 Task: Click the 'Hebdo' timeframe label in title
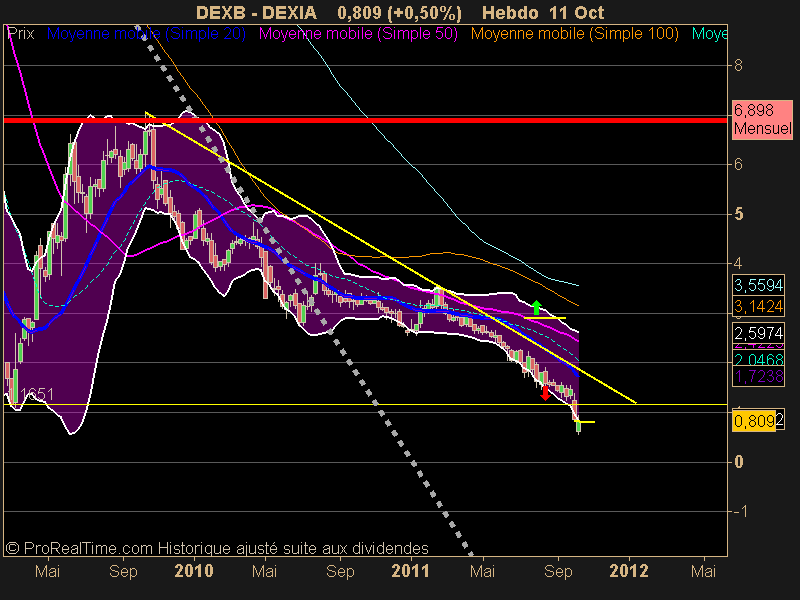[x=512, y=12]
